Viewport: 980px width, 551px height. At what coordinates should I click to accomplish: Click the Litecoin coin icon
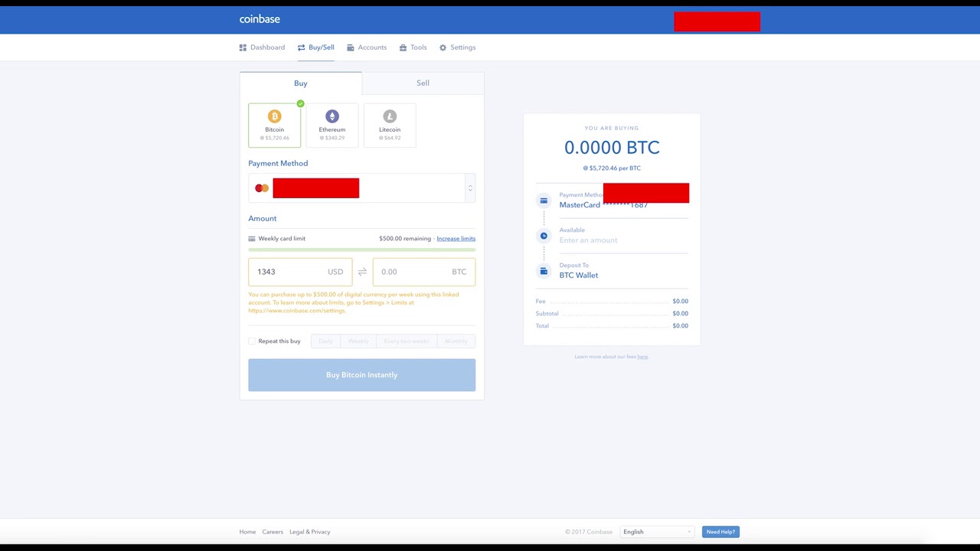coord(390,116)
